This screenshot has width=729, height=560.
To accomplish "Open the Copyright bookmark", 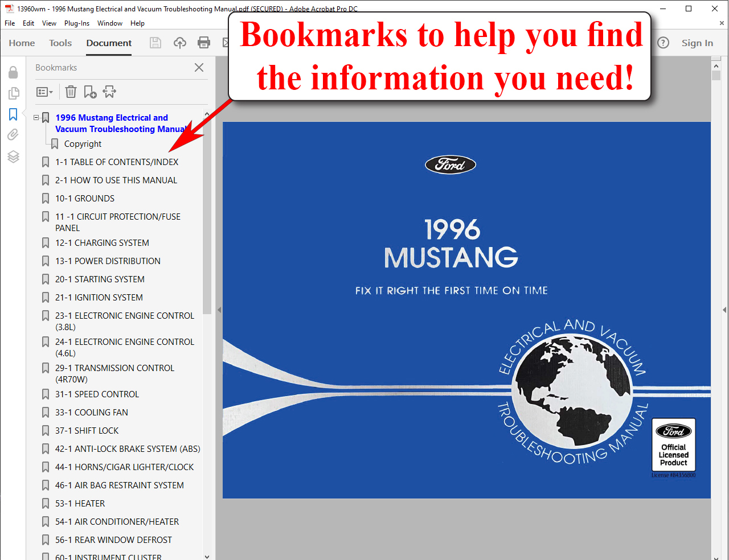I will pos(83,144).
